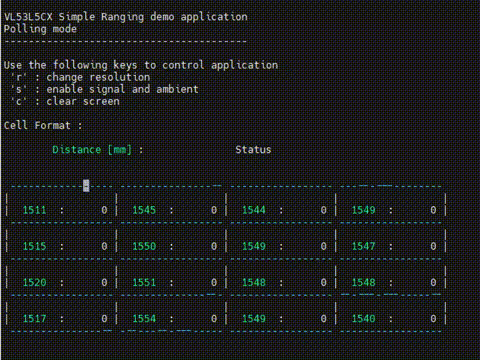
Task: Select distance value 1550
Action: tap(144, 246)
